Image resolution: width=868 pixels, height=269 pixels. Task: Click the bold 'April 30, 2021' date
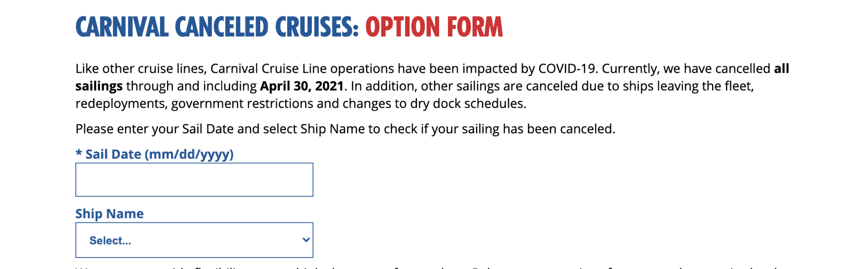click(x=302, y=86)
